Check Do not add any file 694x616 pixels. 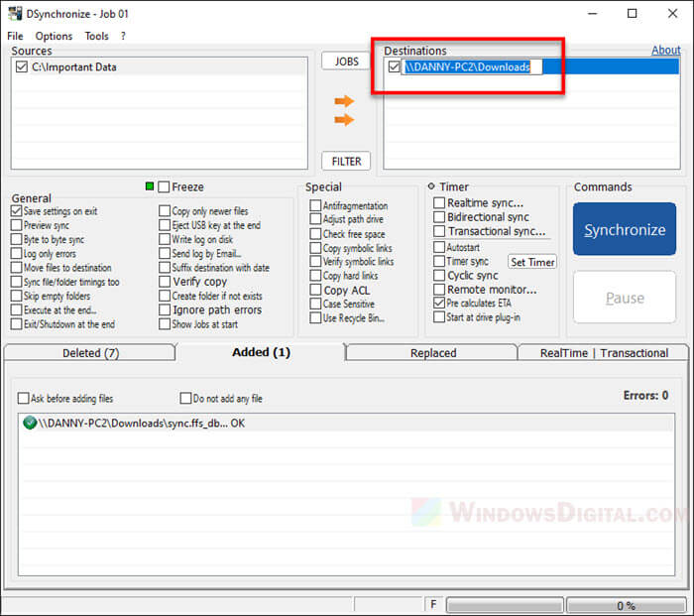pyautogui.click(x=185, y=398)
